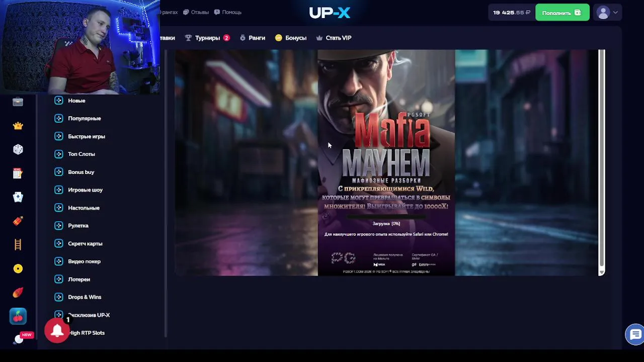Expand the profile dropdown arrow
This screenshot has height=362, width=644.
click(x=615, y=13)
